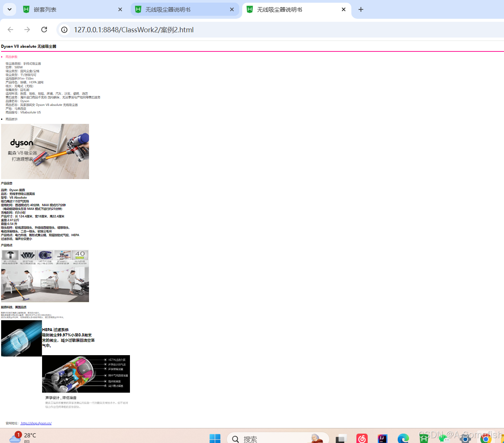Open Task View in the taskbar
504x443 pixels.
[341, 438]
